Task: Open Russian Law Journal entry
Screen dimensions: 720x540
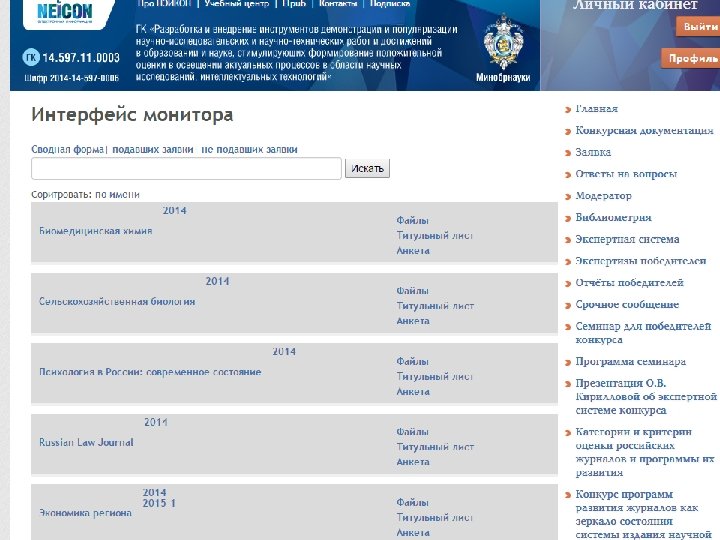Action: [86, 442]
